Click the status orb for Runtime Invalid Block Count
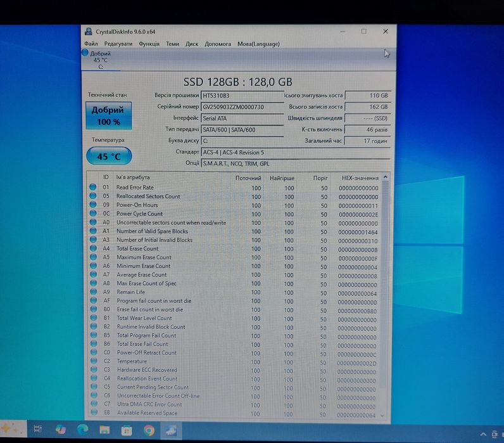This screenshot has width=504, height=443. click(94, 326)
